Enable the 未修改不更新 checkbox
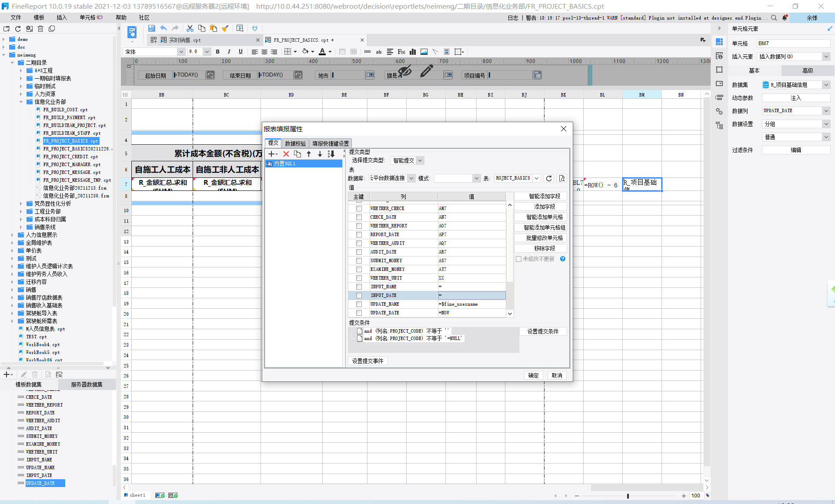This screenshot has width=835, height=504. (518, 259)
